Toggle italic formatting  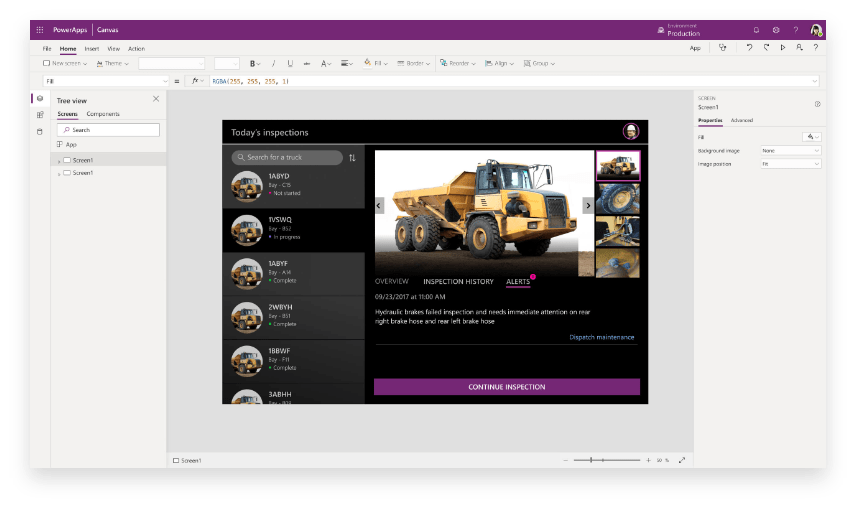coord(274,64)
